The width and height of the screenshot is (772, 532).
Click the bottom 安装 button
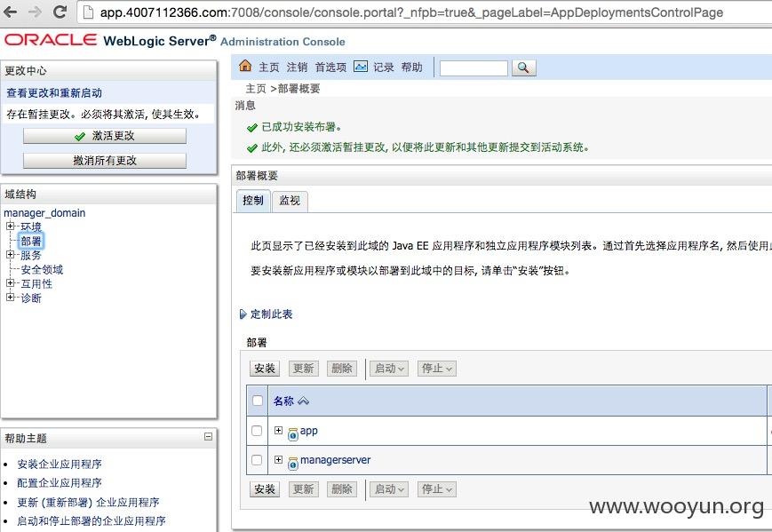(265, 489)
